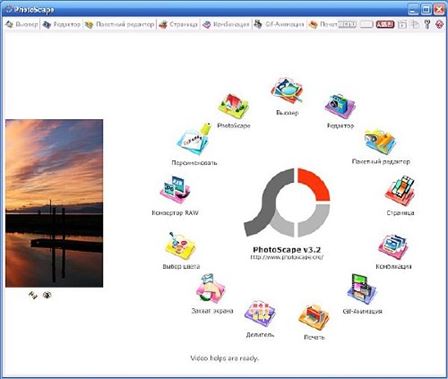Click the question-mark help icon in toolbar
448x379 pixels.
pos(427,24)
